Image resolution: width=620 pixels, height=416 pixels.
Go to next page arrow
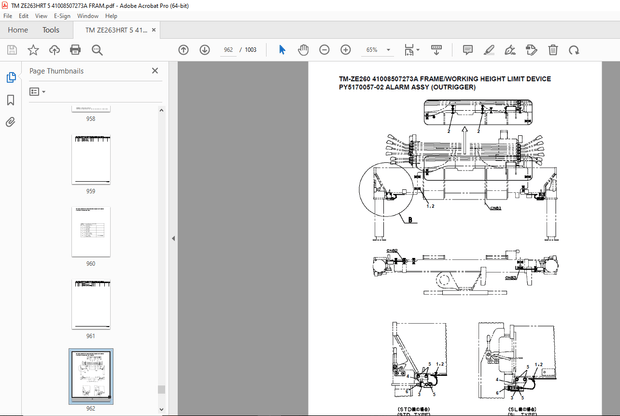tap(204, 50)
